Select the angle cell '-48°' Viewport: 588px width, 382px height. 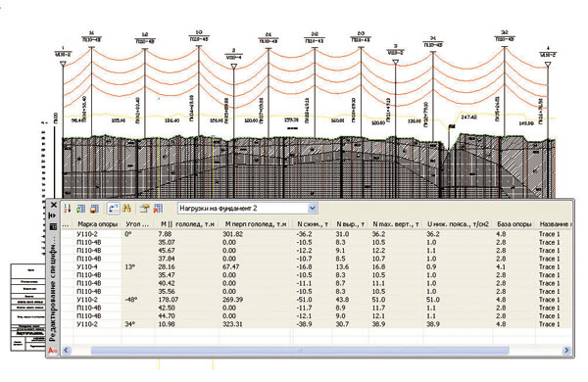[x=131, y=300]
